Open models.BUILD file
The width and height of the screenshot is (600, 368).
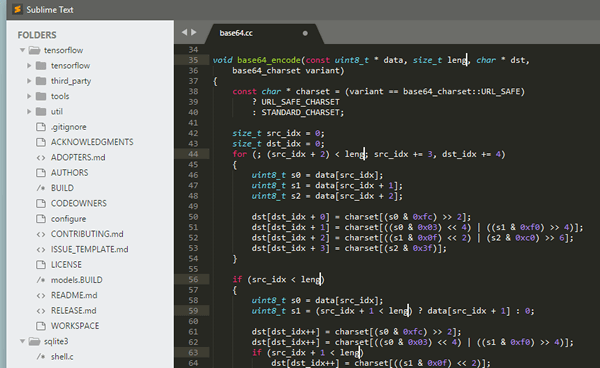[77, 280]
